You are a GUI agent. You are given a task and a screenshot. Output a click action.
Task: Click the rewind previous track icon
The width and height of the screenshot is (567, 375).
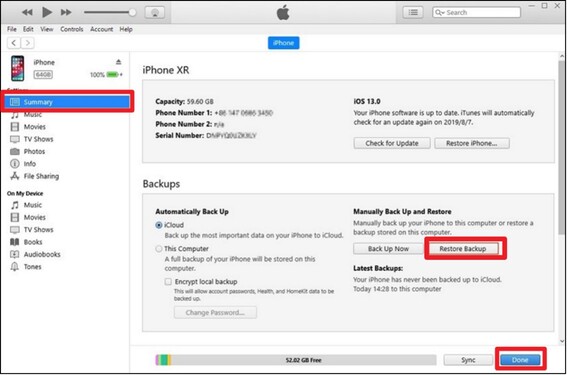click(x=27, y=12)
